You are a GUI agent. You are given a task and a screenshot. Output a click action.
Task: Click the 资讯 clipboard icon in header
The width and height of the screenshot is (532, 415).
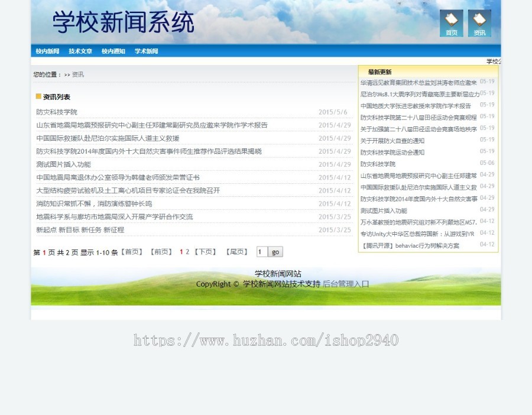click(479, 22)
